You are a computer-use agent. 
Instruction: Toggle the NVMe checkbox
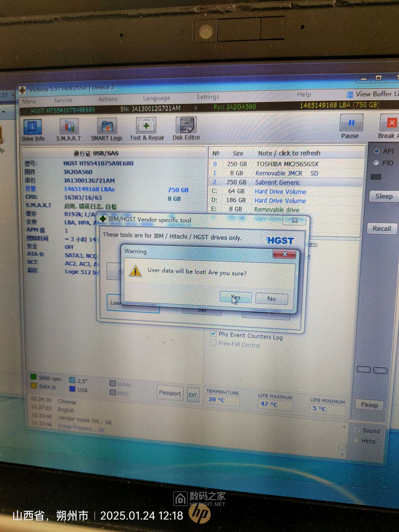[x=112, y=383]
